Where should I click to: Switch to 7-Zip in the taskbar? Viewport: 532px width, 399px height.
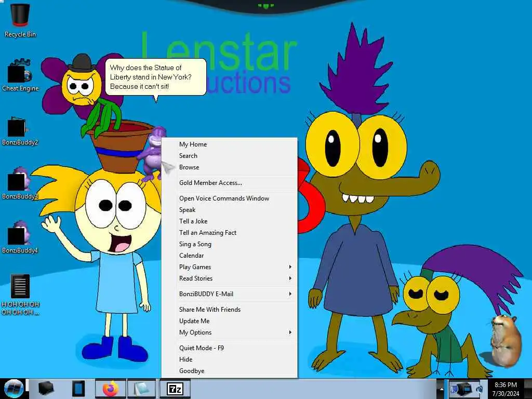(x=175, y=389)
